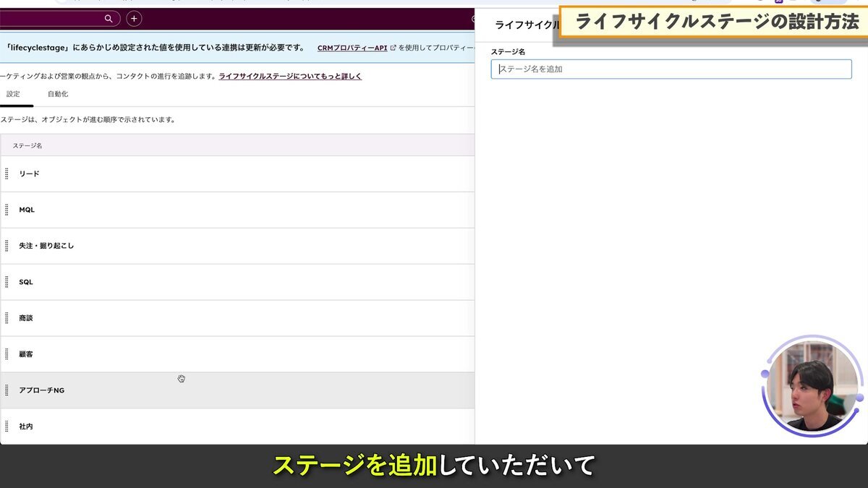Open the CRMプロパティーAPI link
Image resolution: width=868 pixels, height=488 pixels.
point(352,48)
